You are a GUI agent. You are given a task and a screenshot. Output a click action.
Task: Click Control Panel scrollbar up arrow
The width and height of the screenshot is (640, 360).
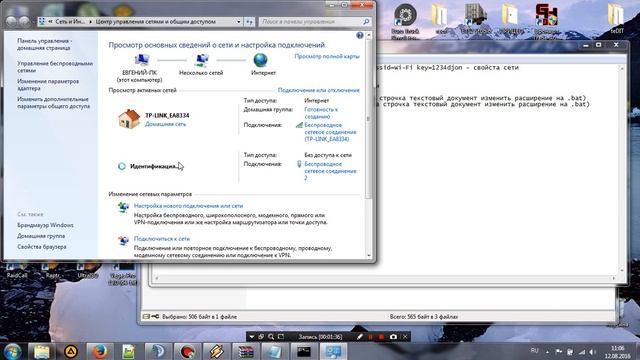pyautogui.click(x=369, y=36)
